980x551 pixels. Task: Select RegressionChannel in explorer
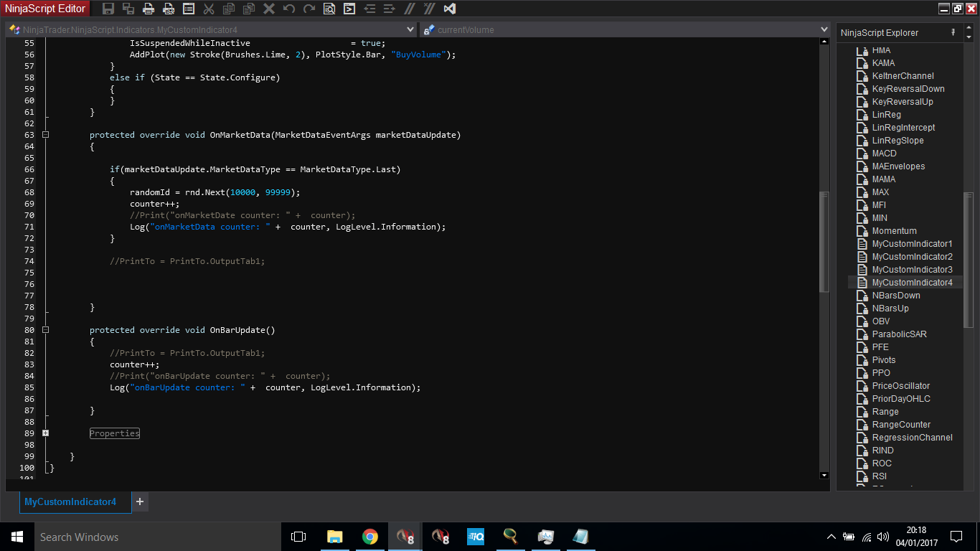[x=913, y=438]
